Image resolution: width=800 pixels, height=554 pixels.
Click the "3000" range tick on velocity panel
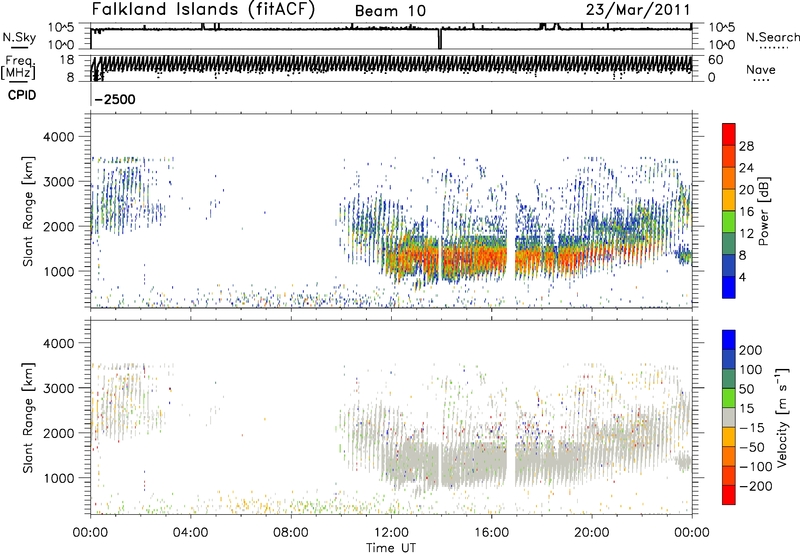(x=59, y=388)
